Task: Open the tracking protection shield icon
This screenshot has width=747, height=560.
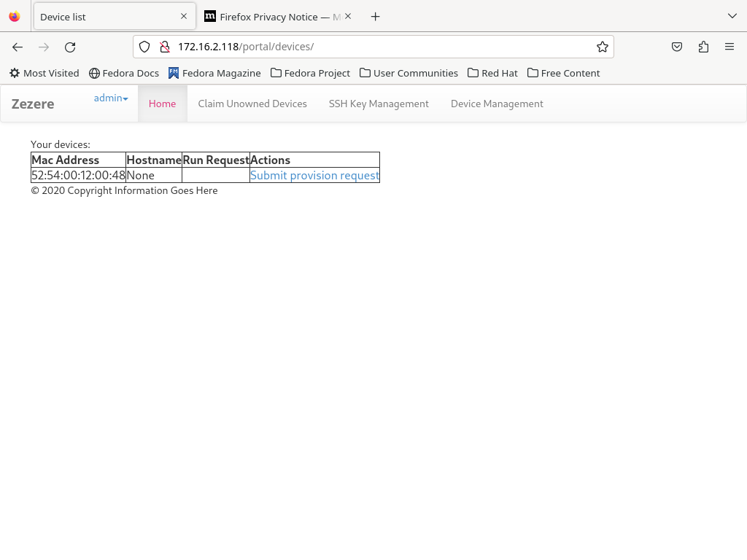Action: pyautogui.click(x=144, y=47)
